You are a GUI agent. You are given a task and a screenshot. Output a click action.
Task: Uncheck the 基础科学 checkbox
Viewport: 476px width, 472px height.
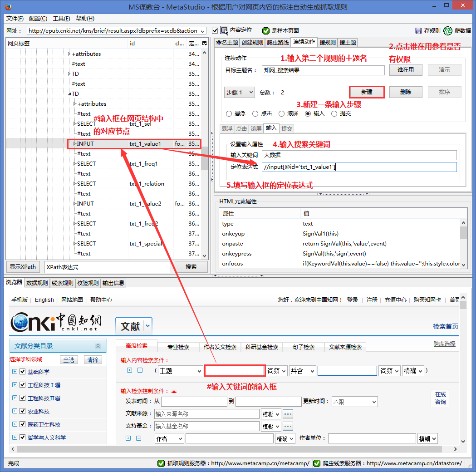[23, 372]
